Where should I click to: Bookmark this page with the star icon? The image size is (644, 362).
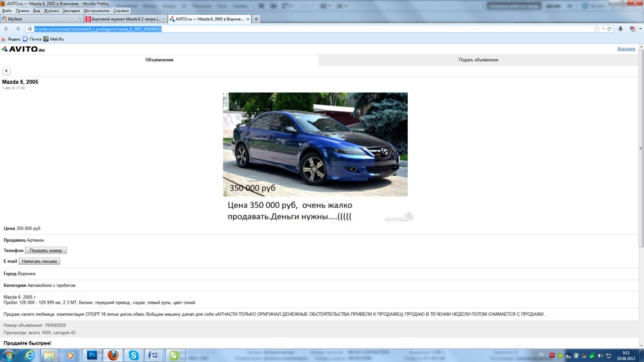coord(597,29)
